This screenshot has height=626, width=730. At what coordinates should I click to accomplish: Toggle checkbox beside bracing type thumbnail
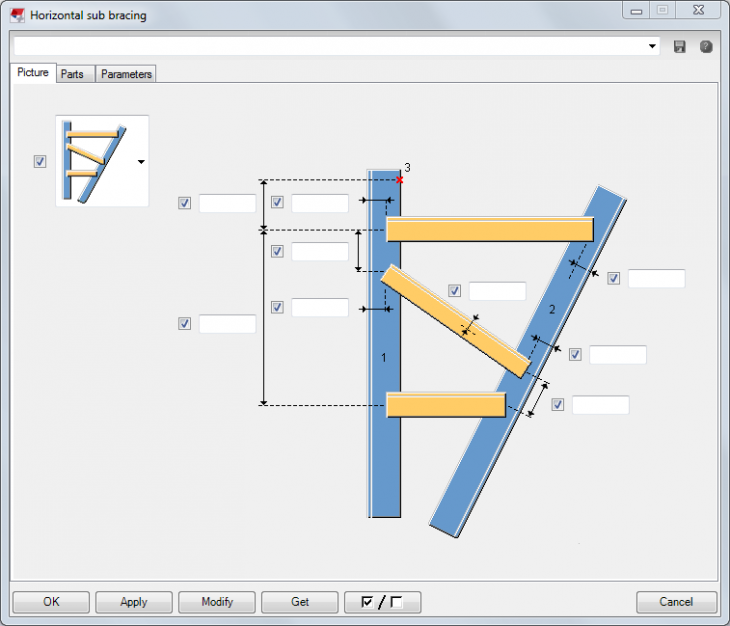40,162
